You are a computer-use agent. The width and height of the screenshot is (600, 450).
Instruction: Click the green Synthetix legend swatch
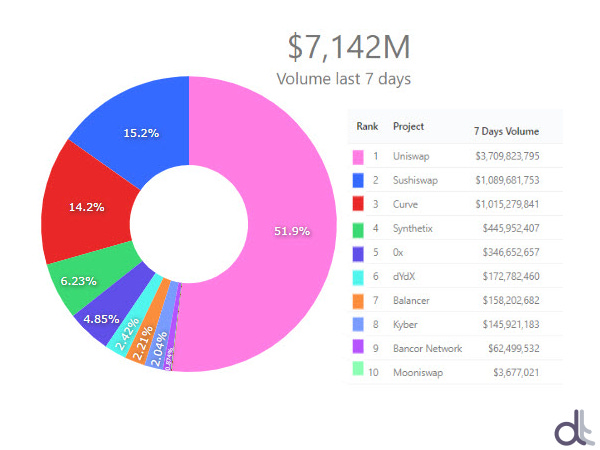pyautogui.click(x=358, y=230)
